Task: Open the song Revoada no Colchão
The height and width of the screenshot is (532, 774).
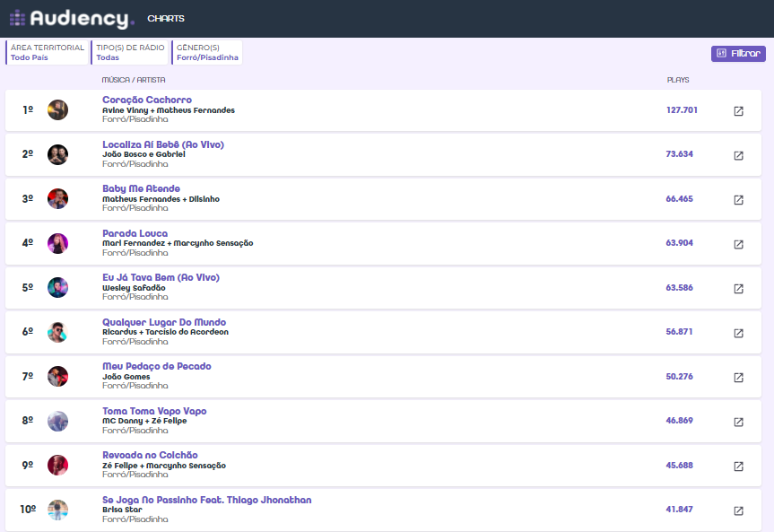Action: (x=150, y=455)
